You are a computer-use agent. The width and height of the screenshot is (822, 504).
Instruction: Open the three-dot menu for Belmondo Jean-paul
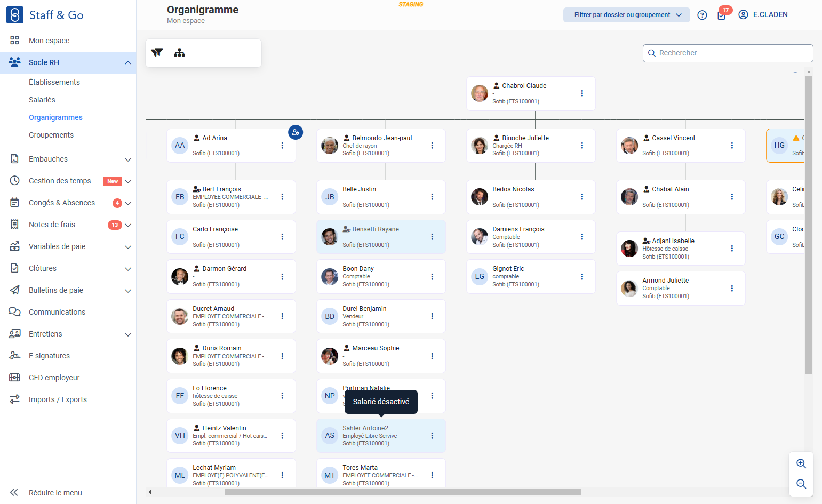432,146
